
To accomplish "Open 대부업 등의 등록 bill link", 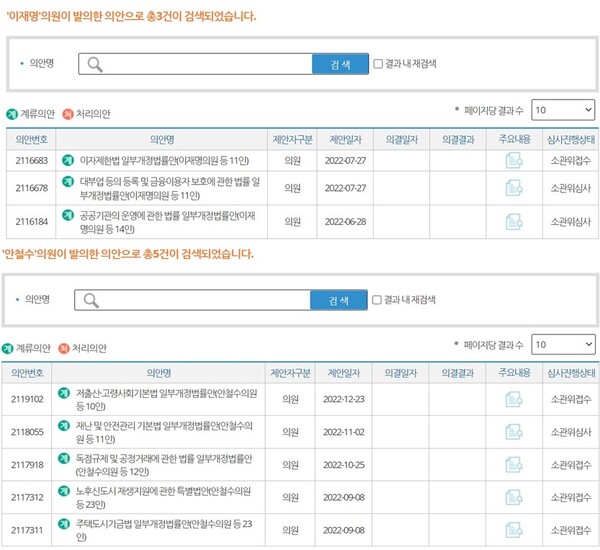I will 170,188.
